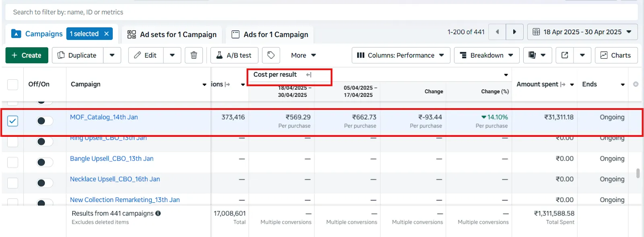Click info icon beside Results from 441 campaigns
644x237 pixels.
[158, 213]
